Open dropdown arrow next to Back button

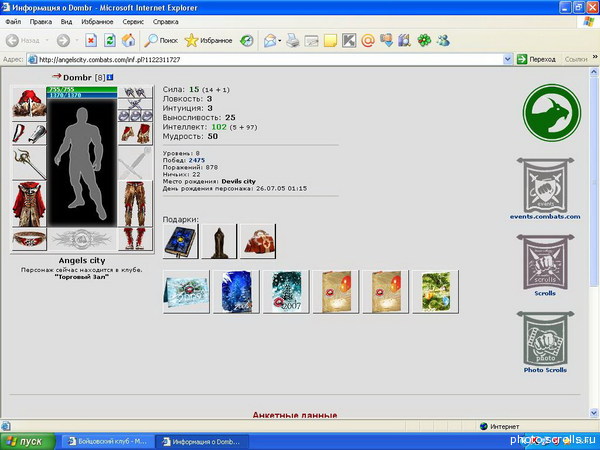(47, 40)
